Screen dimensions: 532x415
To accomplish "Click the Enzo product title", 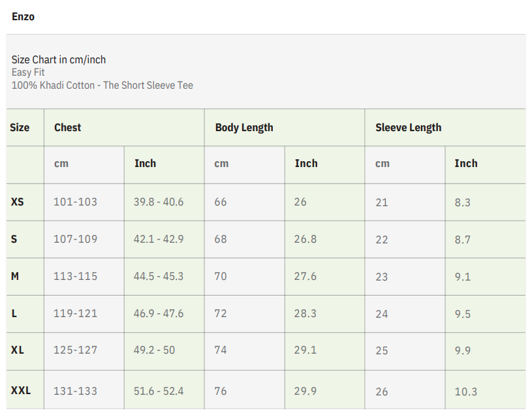I will point(23,16).
